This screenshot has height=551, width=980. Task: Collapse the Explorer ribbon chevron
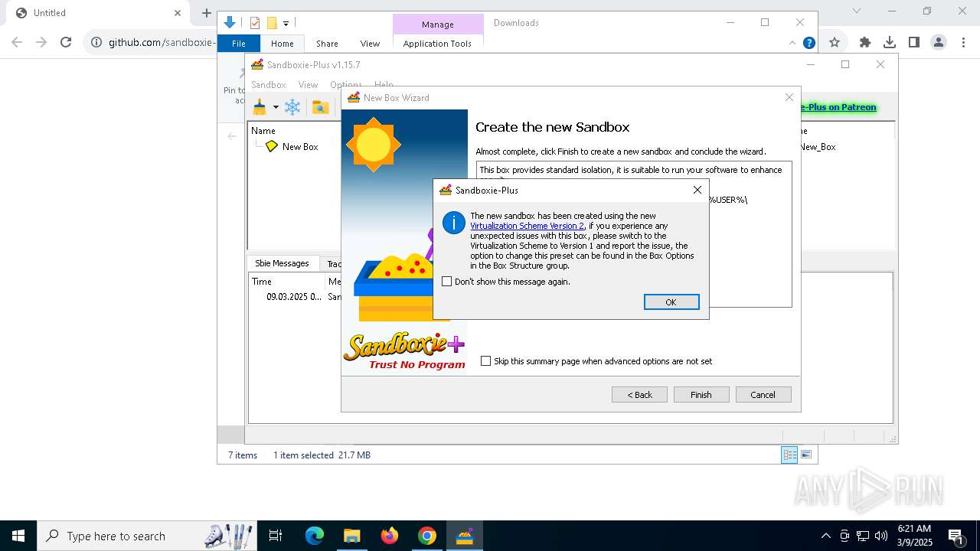(792, 43)
